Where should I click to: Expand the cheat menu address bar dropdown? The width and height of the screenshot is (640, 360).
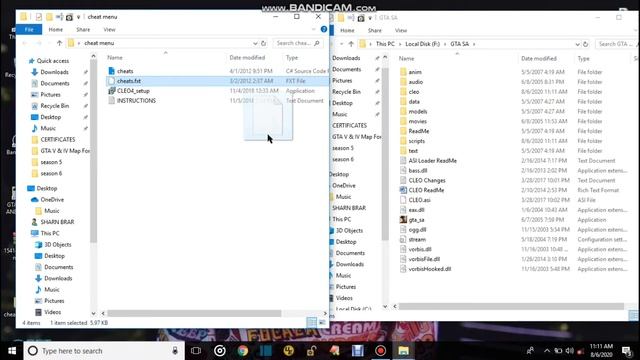click(x=255, y=43)
